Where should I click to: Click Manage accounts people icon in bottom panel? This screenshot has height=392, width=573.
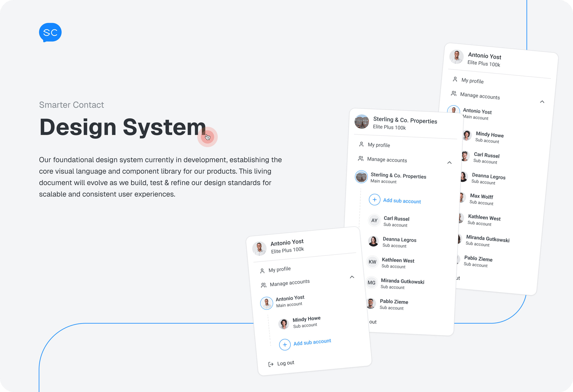coord(264,285)
